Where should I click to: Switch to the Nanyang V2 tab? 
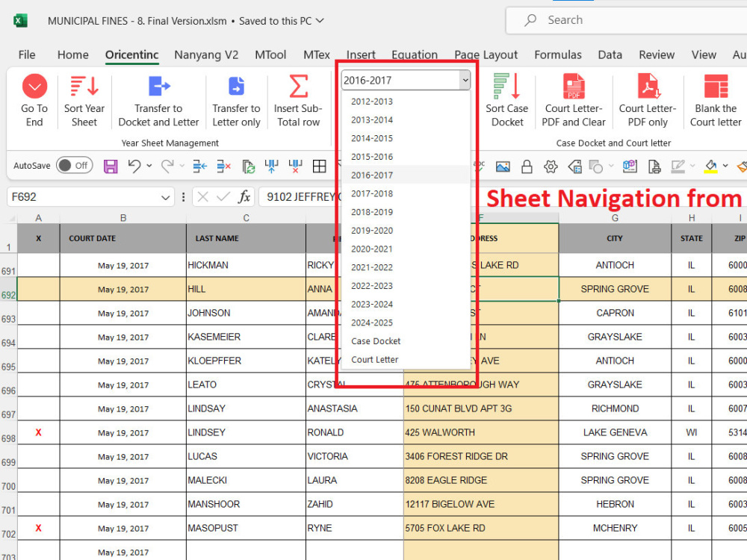coord(206,55)
